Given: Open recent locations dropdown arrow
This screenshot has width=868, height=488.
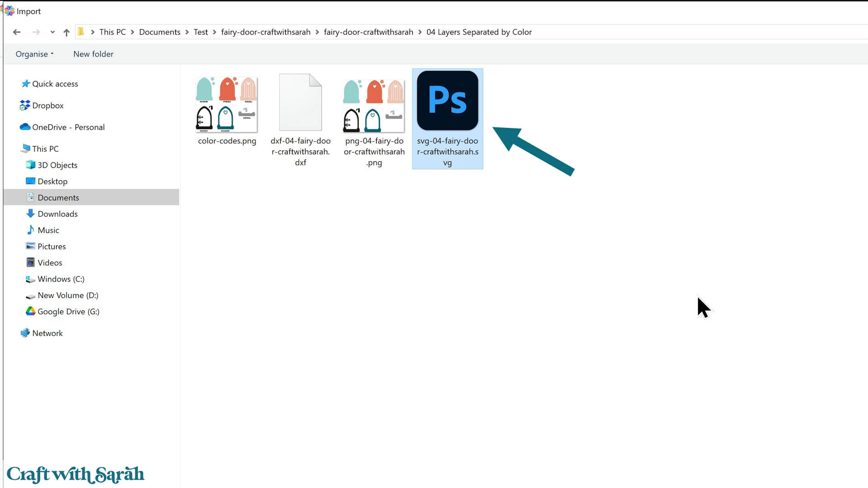Looking at the screenshot, I should pos(52,32).
